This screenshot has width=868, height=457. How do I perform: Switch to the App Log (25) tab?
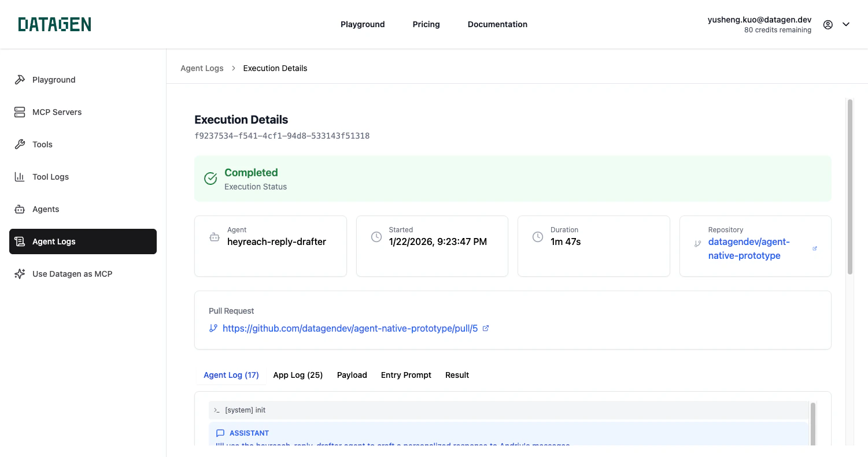point(298,375)
